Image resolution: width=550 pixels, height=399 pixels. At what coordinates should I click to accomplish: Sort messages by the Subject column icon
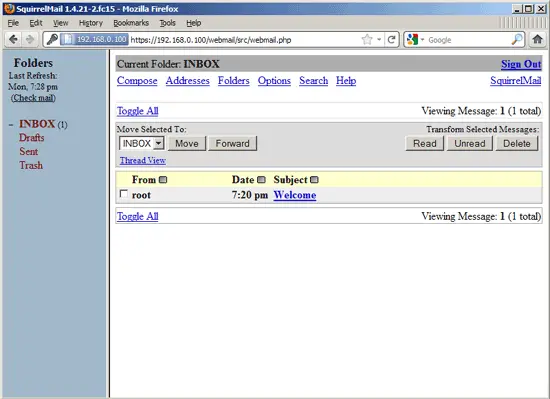coord(314,180)
